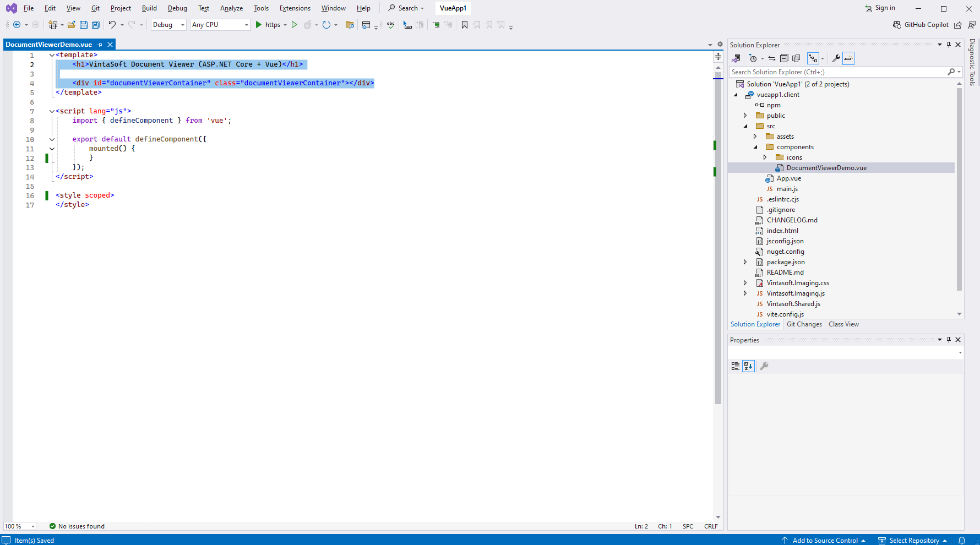Screen dimensions: 980x545
Task: Click the GitHub Copilot button
Action: [921, 25]
